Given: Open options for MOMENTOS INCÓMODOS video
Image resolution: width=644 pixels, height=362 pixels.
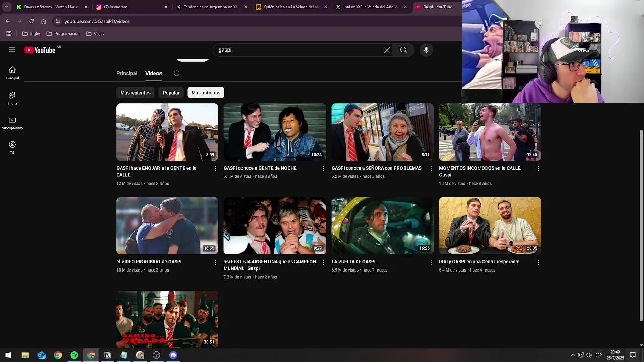Looking at the screenshot, I should (538, 169).
